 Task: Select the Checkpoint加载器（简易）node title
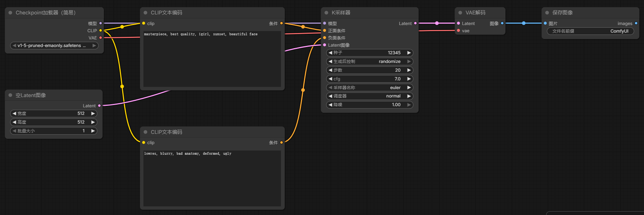click(x=46, y=13)
